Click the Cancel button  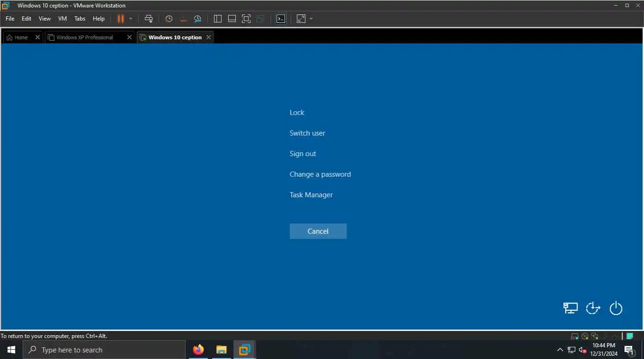coord(318,231)
